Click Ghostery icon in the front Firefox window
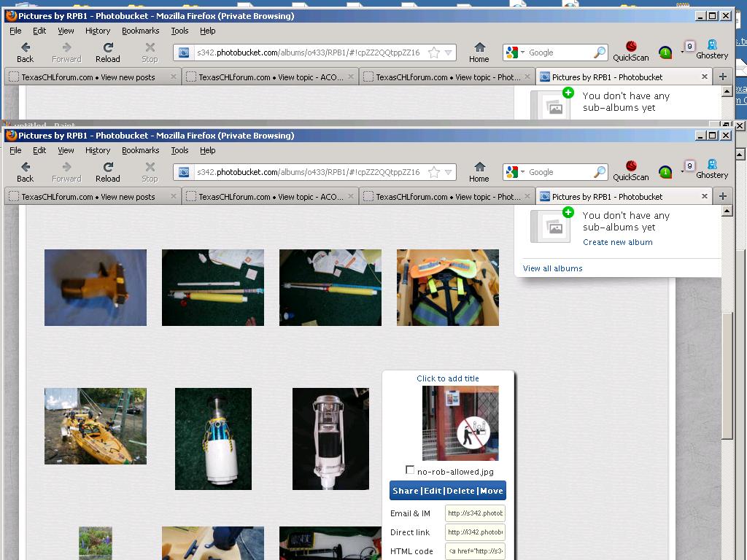Image resolution: width=747 pixels, height=560 pixels. pyautogui.click(x=712, y=168)
